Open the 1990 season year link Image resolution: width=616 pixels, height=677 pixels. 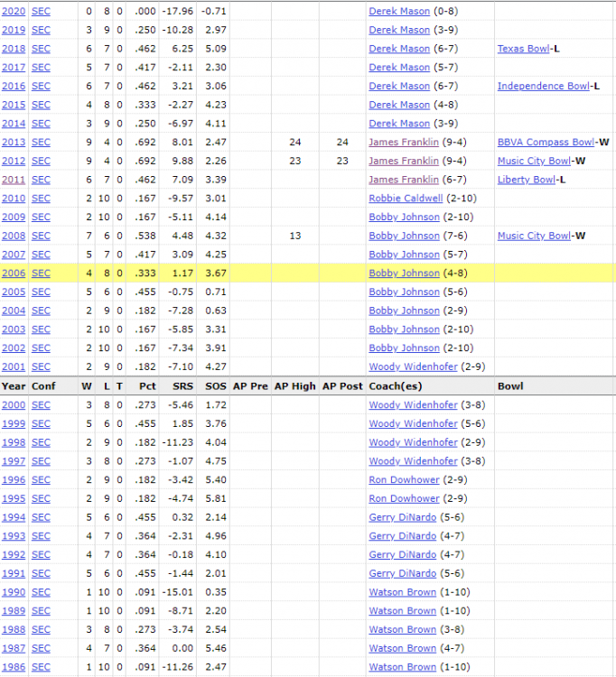click(x=14, y=592)
